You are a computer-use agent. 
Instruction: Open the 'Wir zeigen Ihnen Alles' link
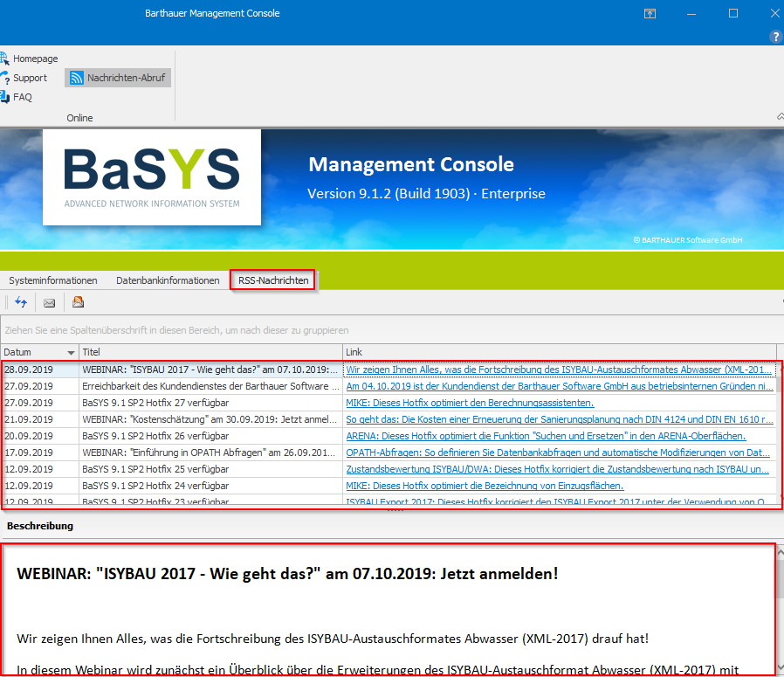(x=559, y=370)
